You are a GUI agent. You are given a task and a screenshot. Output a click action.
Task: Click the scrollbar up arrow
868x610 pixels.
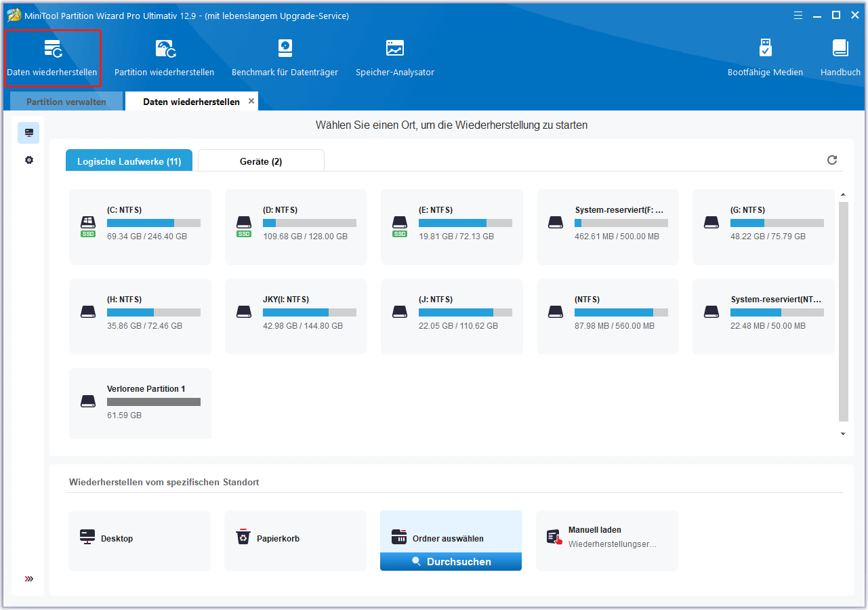coord(843,196)
